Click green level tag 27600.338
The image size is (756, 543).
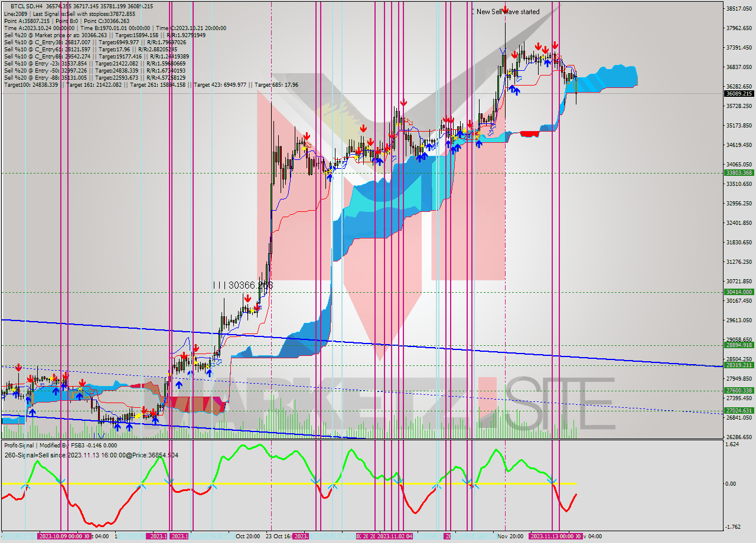(x=739, y=390)
